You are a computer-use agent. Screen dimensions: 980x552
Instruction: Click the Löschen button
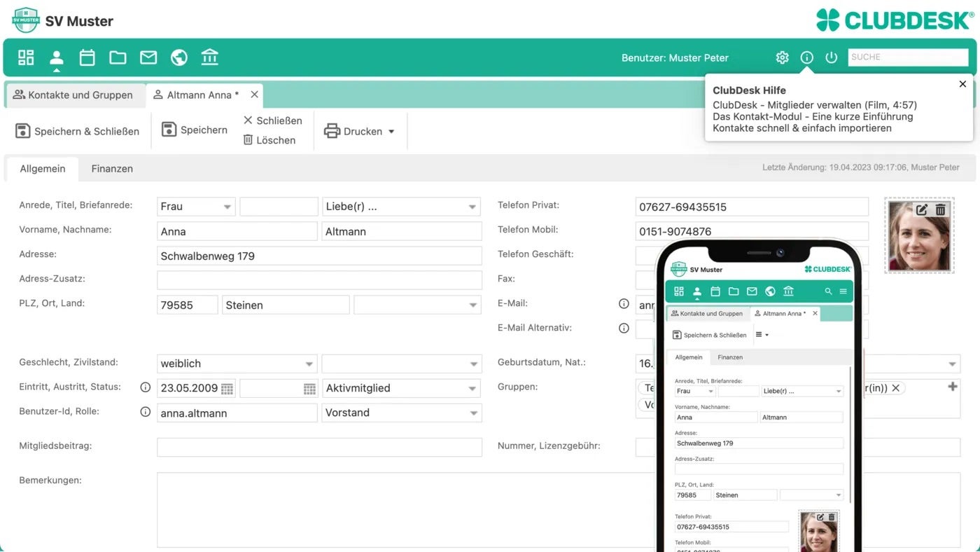(x=269, y=140)
